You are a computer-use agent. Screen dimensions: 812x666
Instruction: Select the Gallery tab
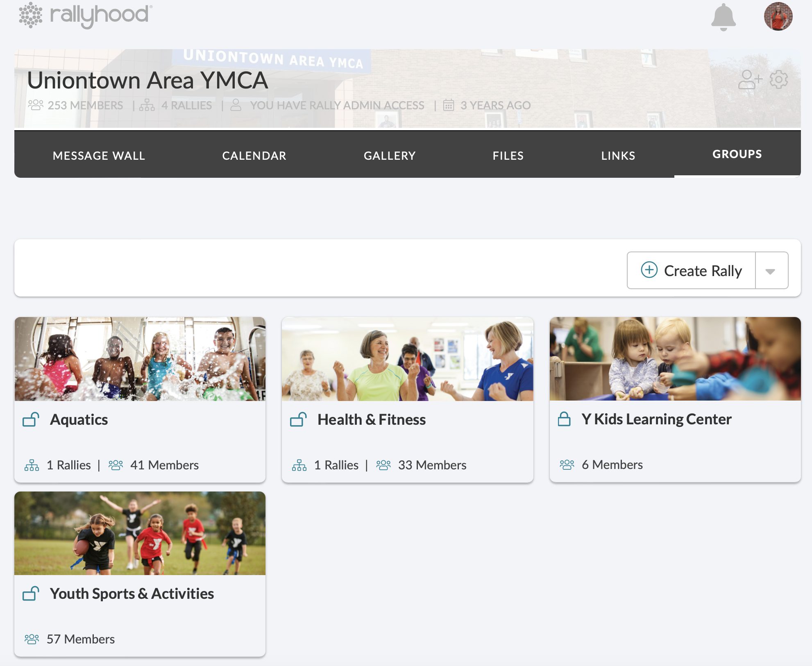(390, 156)
